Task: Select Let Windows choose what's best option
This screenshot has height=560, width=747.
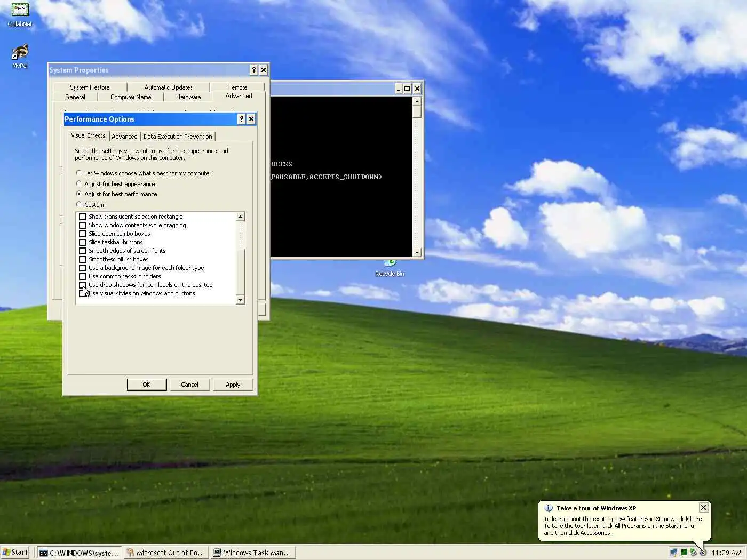Action: (144, 173)
